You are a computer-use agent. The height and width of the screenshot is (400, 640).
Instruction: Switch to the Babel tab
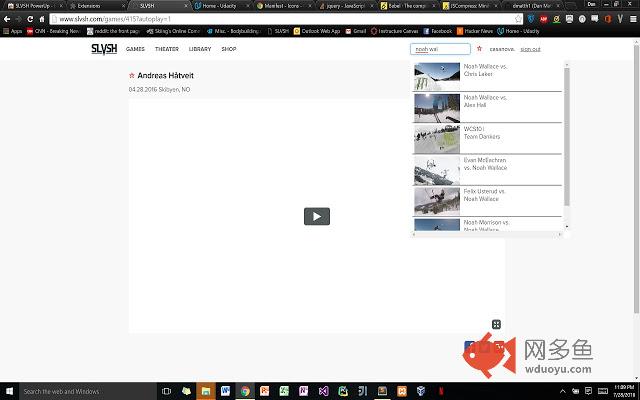tap(407, 6)
